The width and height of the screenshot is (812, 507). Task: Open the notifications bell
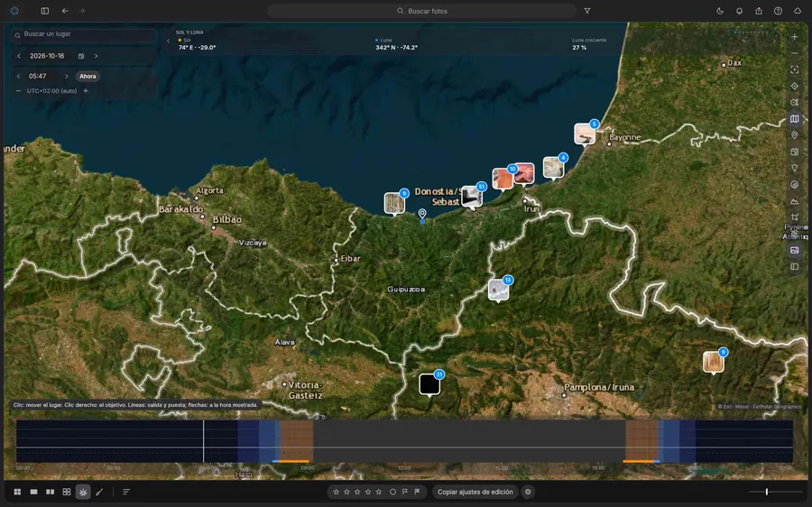(x=740, y=11)
